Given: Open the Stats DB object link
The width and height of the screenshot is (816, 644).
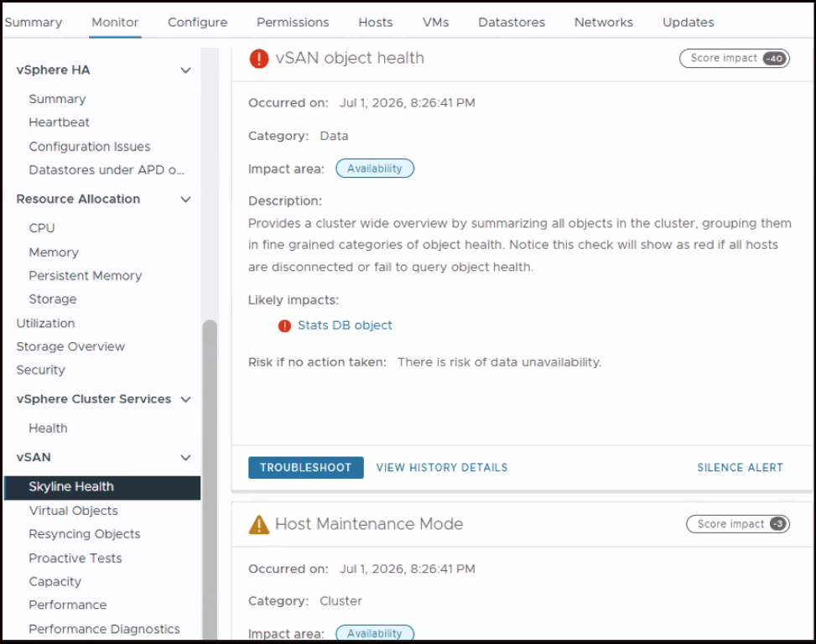Looking at the screenshot, I should click(x=345, y=325).
